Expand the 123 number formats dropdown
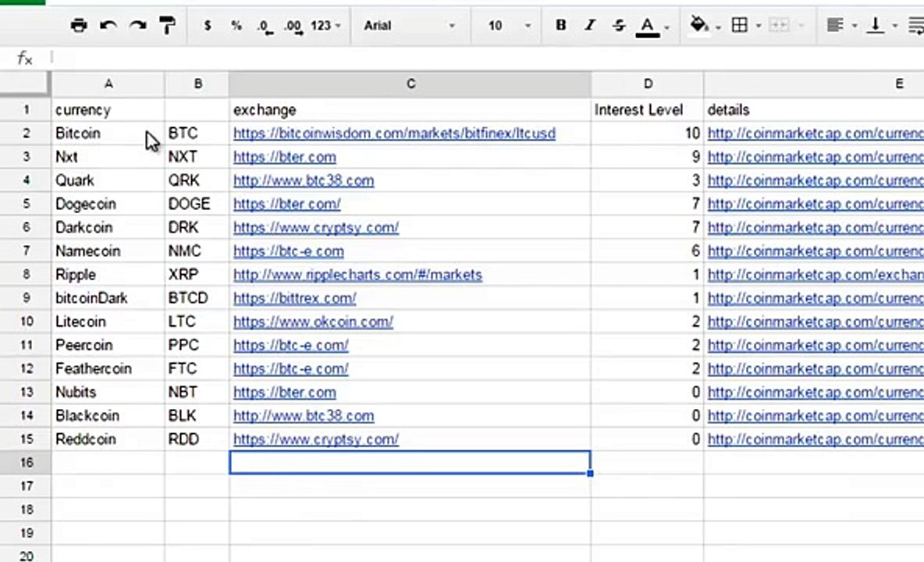 coord(325,26)
